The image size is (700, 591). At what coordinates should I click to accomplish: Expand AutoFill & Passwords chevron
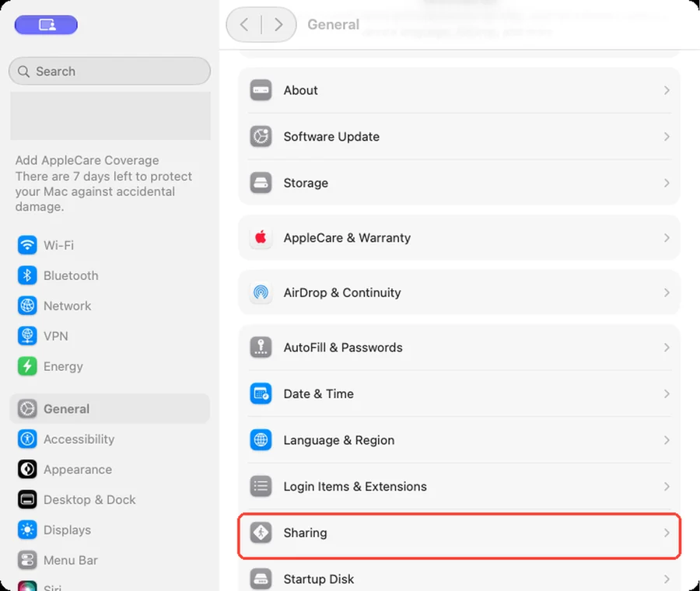click(667, 348)
